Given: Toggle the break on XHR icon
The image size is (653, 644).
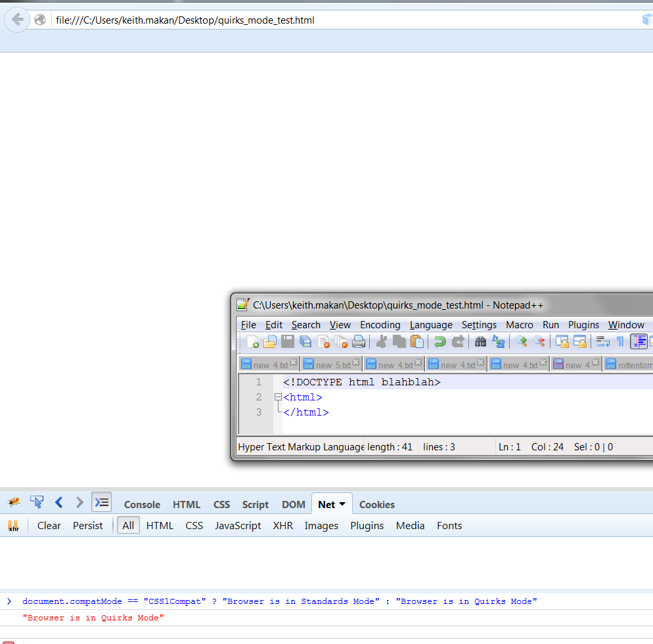Looking at the screenshot, I should pos(13,526).
